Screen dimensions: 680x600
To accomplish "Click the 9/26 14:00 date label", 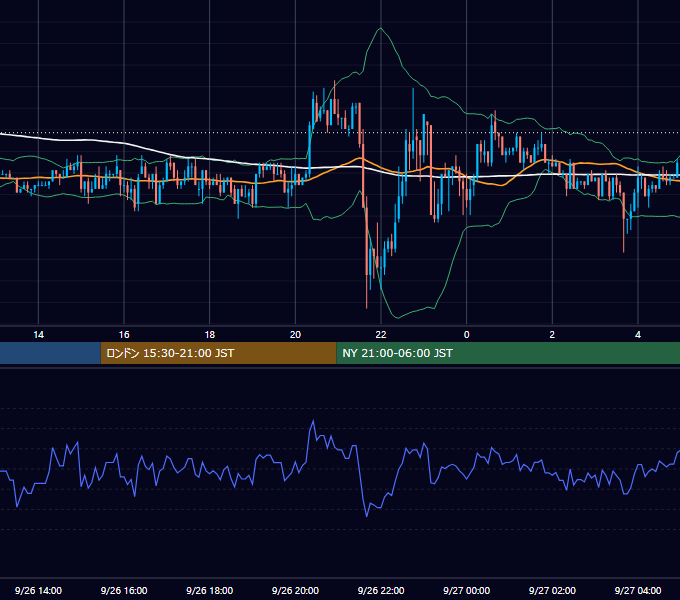I will 38,590.
